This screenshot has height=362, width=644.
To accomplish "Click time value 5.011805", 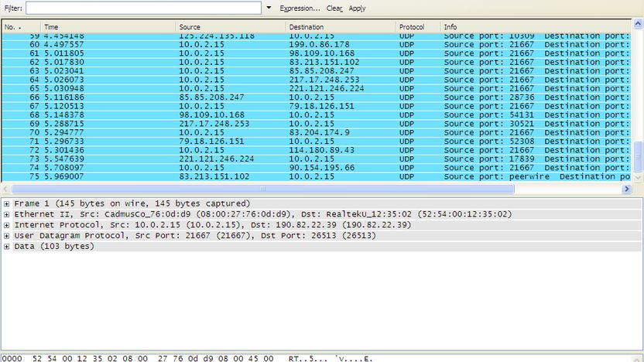I will click(x=64, y=53).
